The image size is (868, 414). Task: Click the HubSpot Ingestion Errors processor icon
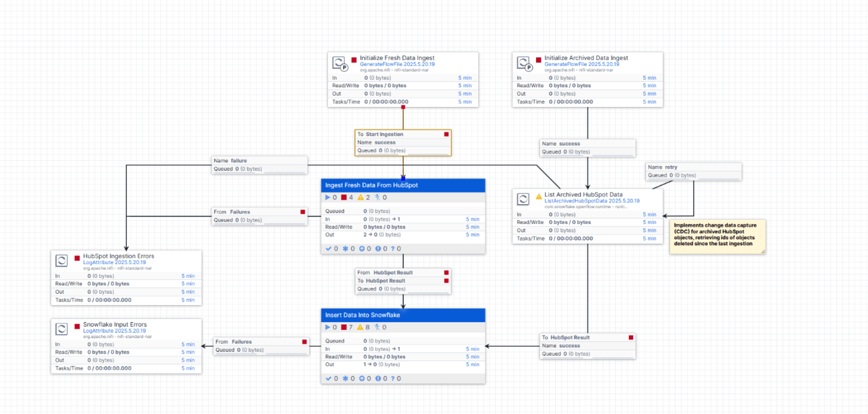click(x=62, y=261)
